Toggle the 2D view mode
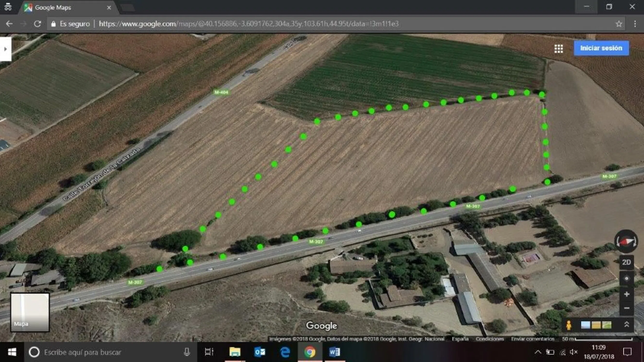The height and width of the screenshot is (362, 644). tap(626, 262)
